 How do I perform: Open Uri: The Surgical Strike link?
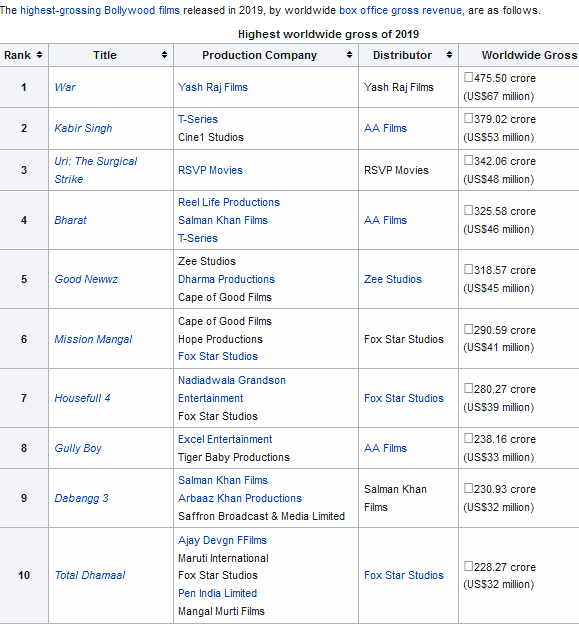pyautogui.click(x=96, y=170)
